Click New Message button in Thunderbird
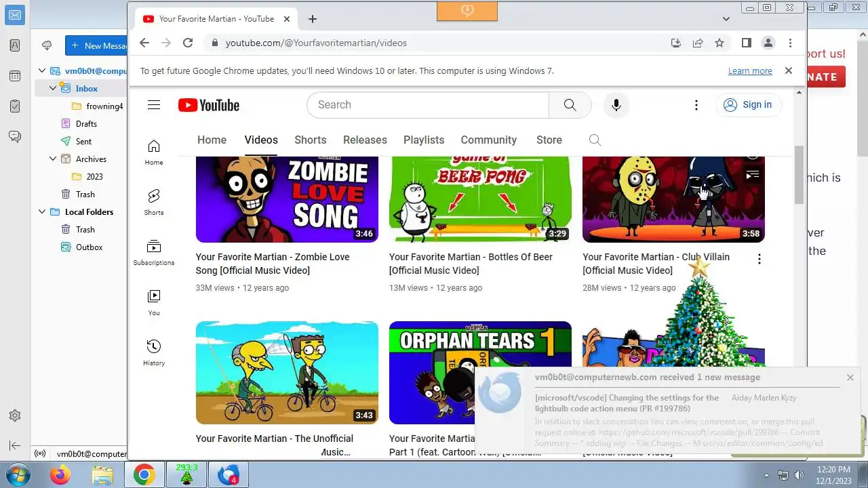This screenshot has width=868, height=488. [96, 45]
